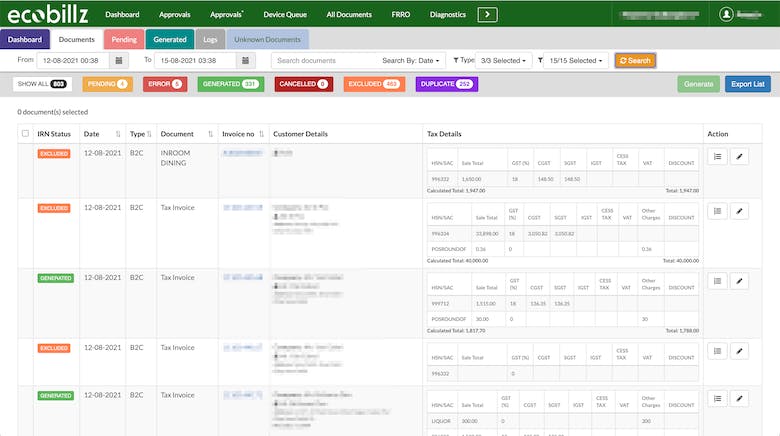The height and width of the screenshot is (436, 780).
Task: Click the To date input field
Action: (195, 60)
